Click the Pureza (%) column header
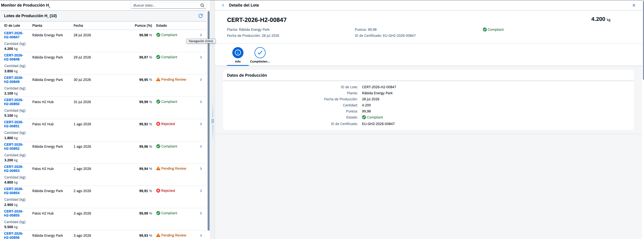 [x=143, y=25]
